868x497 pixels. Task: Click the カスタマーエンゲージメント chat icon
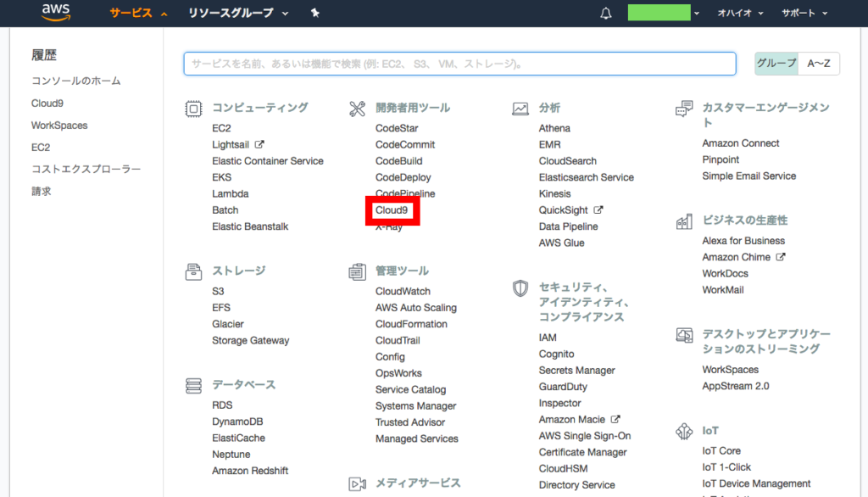pyautogui.click(x=684, y=109)
